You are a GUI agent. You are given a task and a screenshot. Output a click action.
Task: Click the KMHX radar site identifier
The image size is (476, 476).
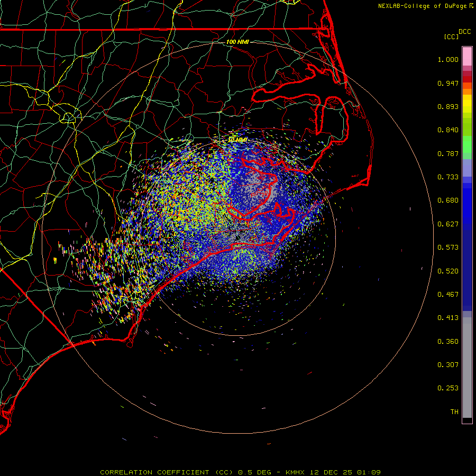(x=295, y=472)
